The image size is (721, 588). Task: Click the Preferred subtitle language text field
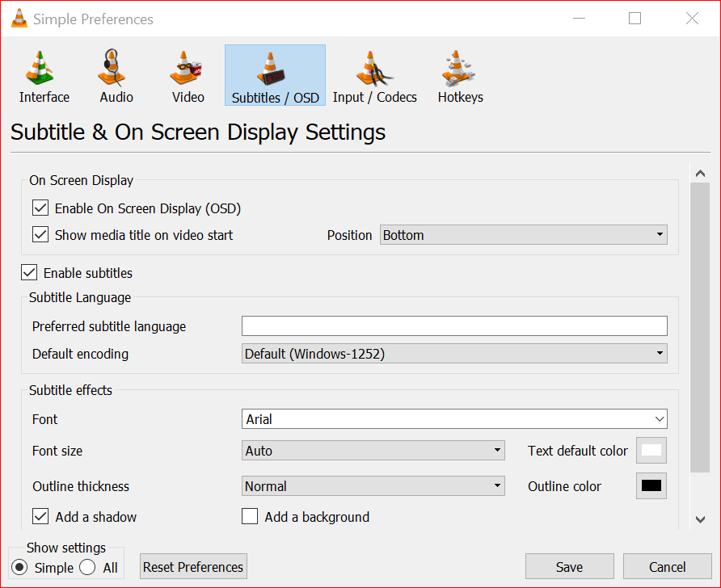point(454,326)
